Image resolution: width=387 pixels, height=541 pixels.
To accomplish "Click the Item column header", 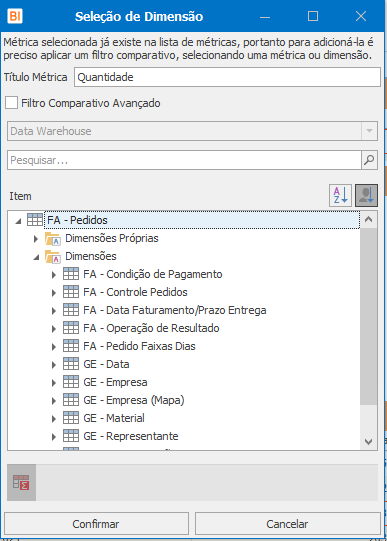I will 20,196.
